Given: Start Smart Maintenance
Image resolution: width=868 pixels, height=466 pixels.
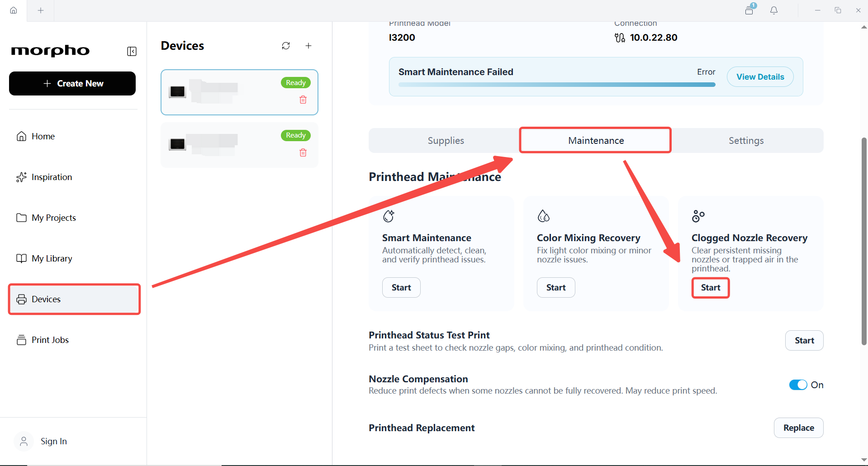Looking at the screenshot, I should pyautogui.click(x=401, y=288).
